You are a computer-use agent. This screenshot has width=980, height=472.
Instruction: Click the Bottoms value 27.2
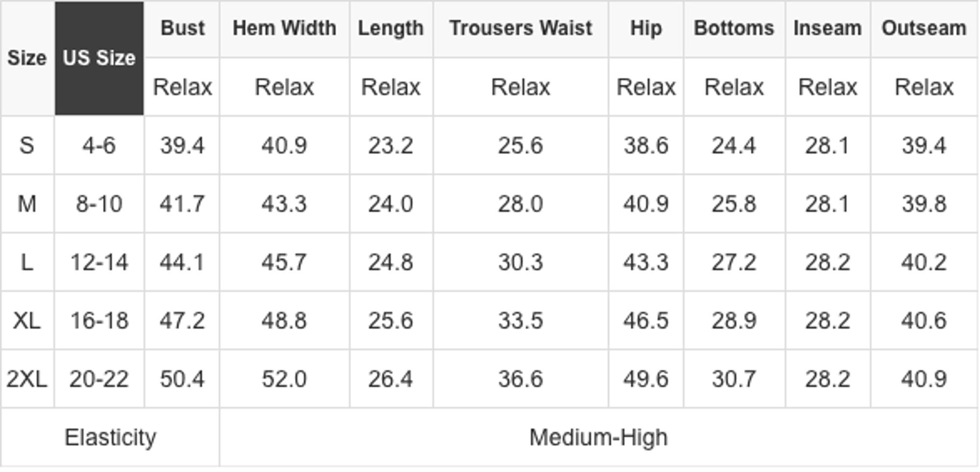tap(734, 262)
